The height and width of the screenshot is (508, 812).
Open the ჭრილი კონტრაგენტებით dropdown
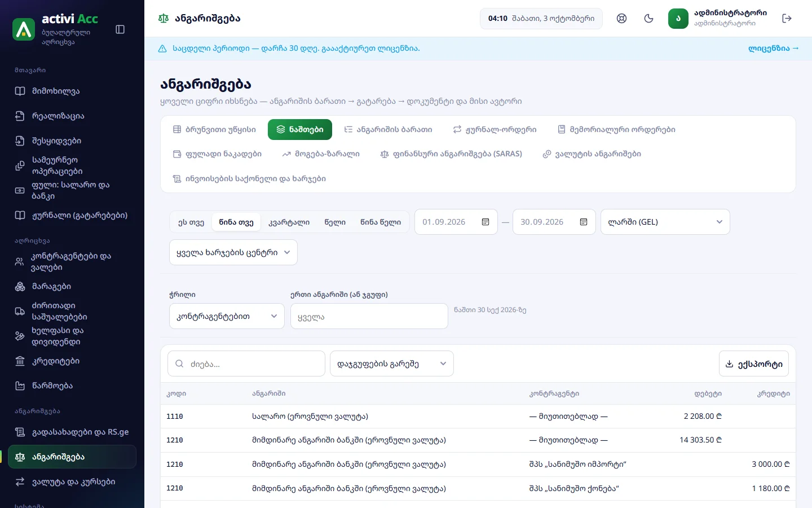point(227,316)
